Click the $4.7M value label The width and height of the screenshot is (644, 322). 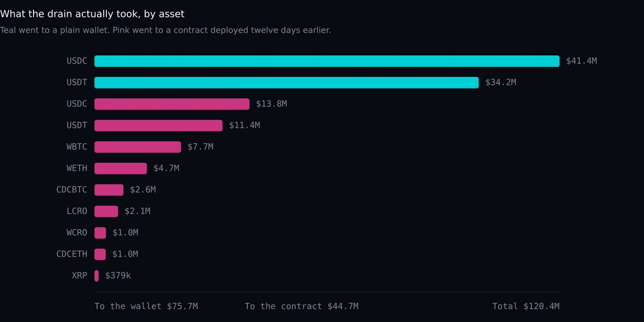166,169
